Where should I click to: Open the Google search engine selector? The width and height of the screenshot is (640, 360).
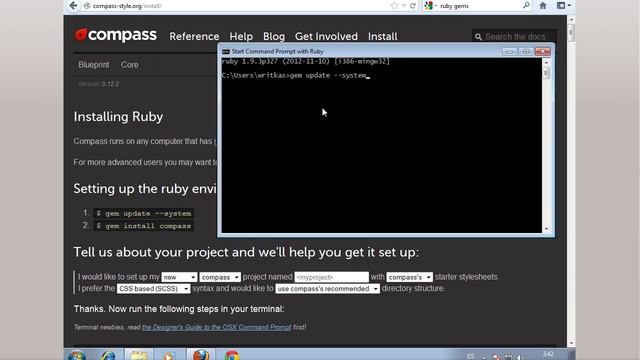click(x=430, y=6)
